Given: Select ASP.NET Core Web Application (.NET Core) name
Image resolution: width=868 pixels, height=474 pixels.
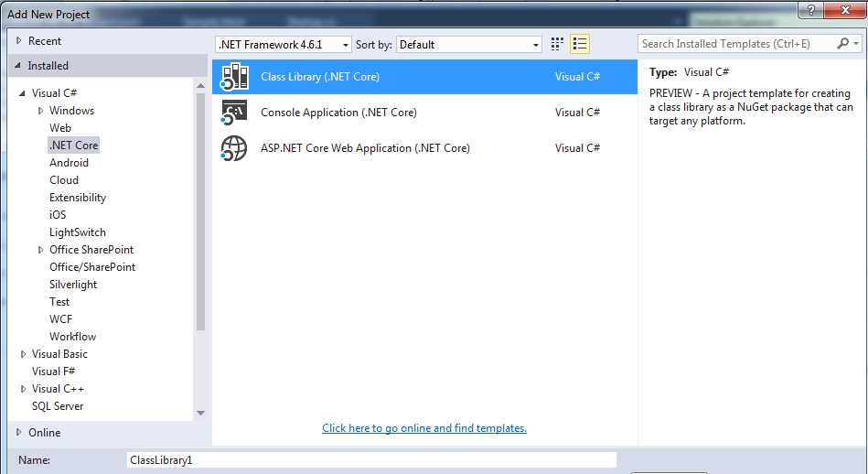Looking at the screenshot, I should click(x=365, y=148).
